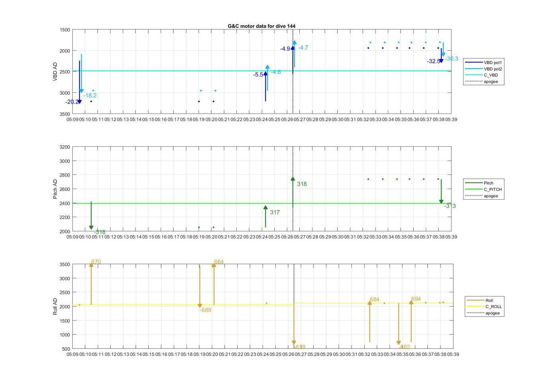This screenshot has width=557, height=392.
Task: Click the "317" pitch data label
Action: (275, 212)
